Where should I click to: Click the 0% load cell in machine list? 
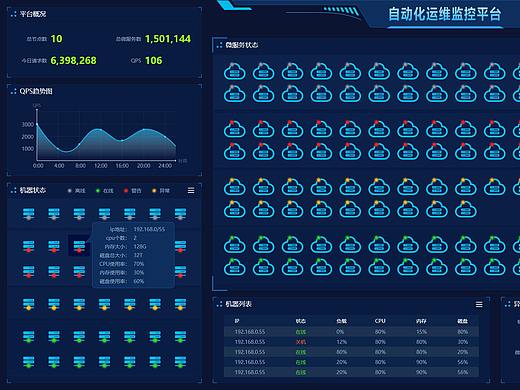[x=340, y=332]
